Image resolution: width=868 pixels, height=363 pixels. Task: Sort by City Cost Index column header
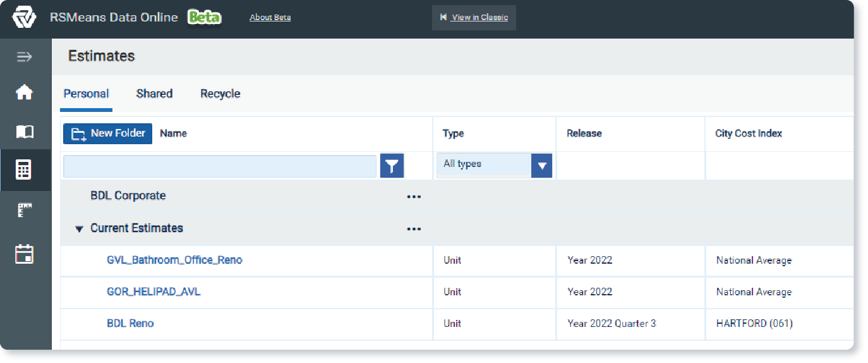pyautogui.click(x=749, y=133)
